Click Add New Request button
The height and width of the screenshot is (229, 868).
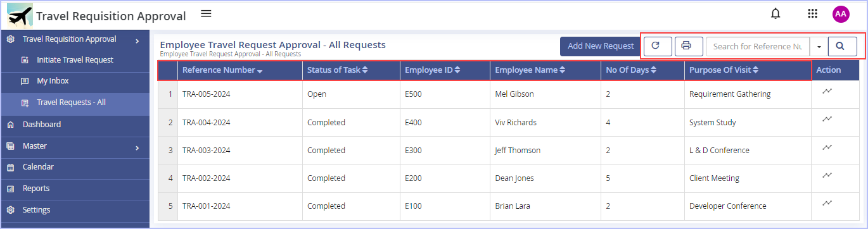tap(601, 46)
